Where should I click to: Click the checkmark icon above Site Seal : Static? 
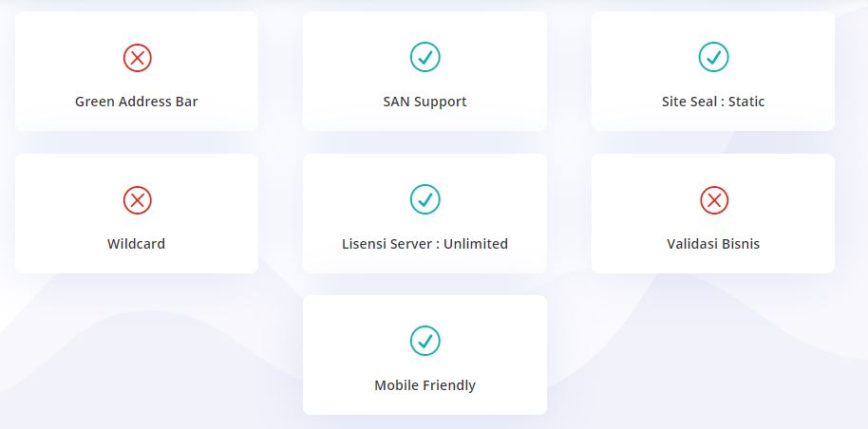coord(713,58)
